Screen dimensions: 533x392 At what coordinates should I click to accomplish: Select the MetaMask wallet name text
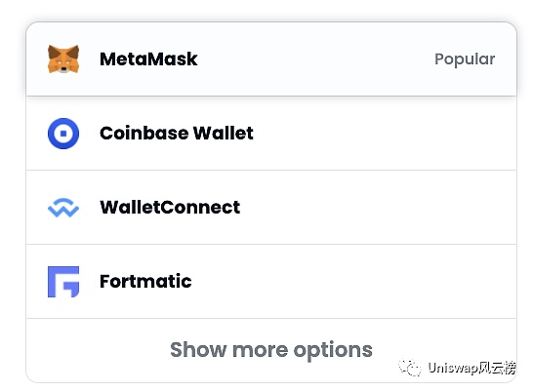[148, 59]
